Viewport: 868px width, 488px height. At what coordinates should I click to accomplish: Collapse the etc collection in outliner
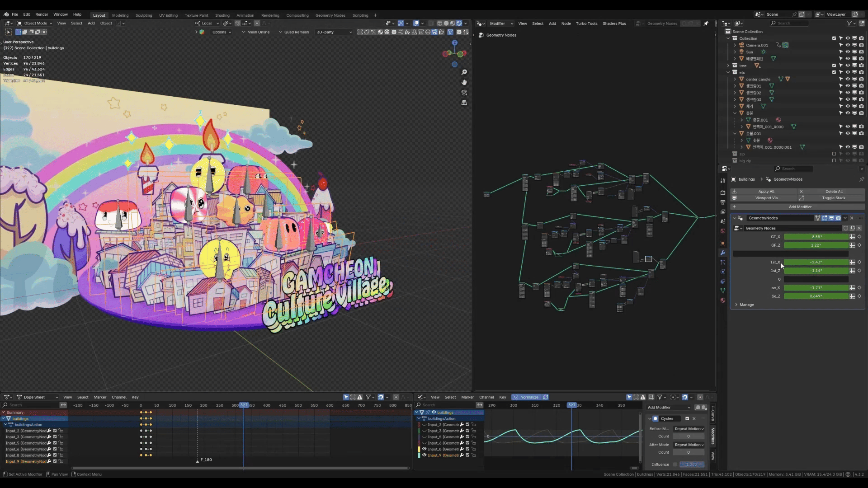coord(728,72)
